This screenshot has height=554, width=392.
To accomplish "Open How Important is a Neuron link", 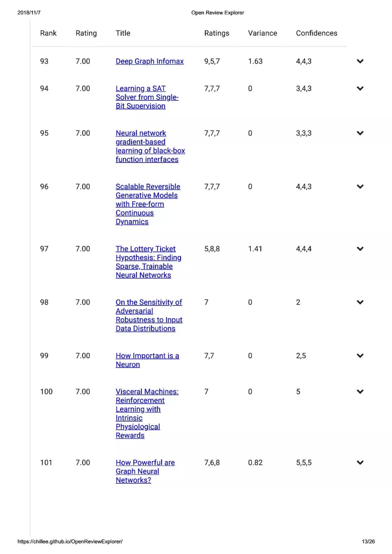I will (147, 360).
